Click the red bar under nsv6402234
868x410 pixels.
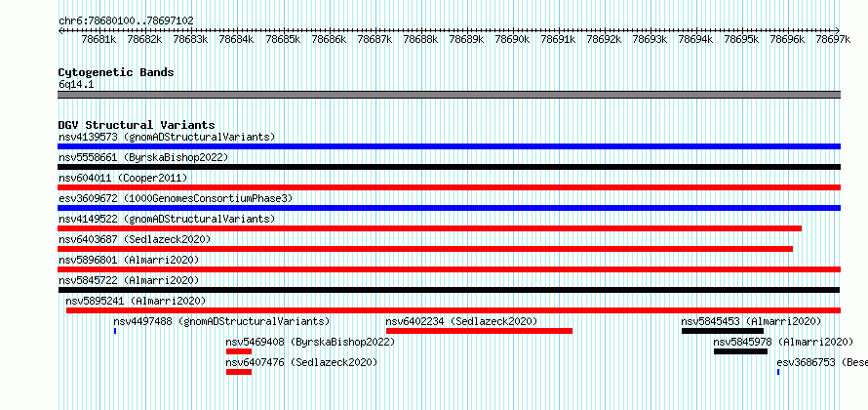click(x=480, y=331)
